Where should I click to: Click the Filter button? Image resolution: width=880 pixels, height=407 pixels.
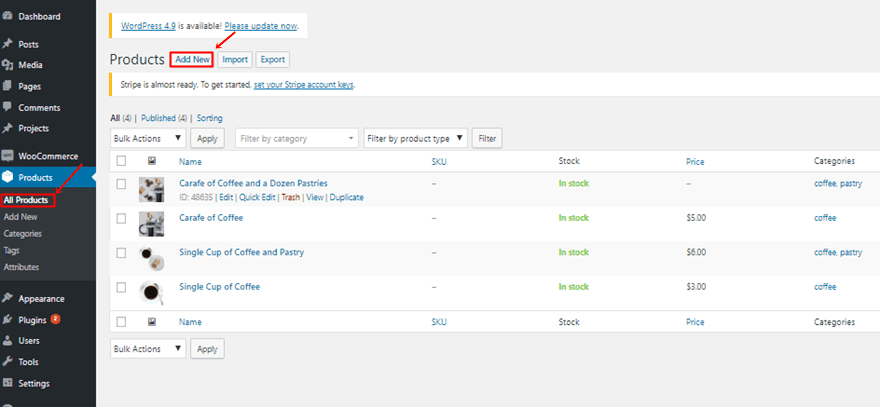pyautogui.click(x=487, y=138)
